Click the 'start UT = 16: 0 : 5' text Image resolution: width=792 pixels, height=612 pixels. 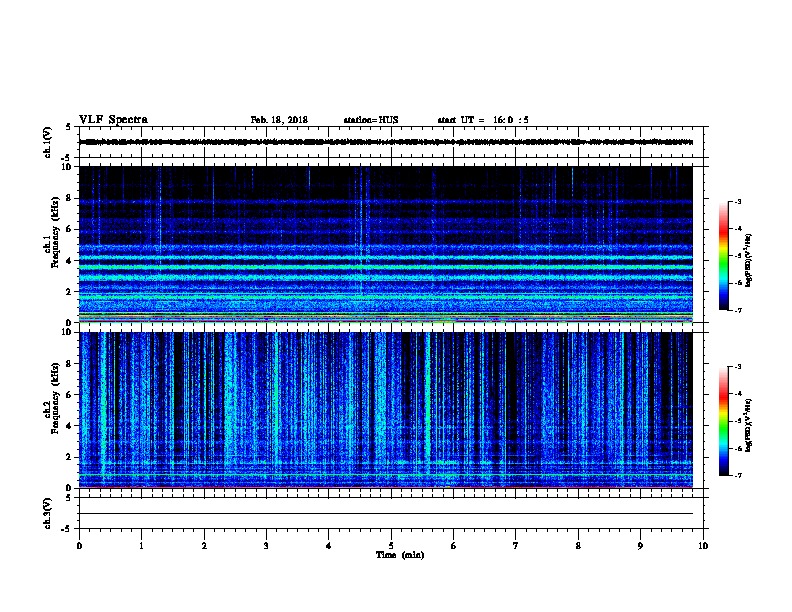(x=483, y=120)
